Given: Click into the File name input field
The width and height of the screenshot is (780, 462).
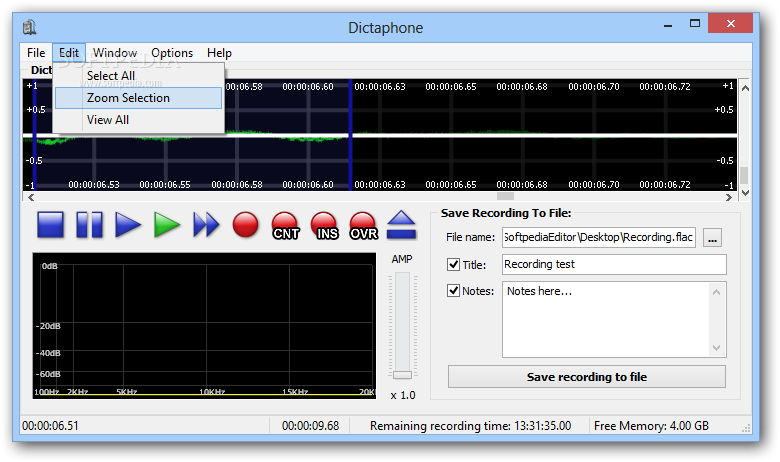Looking at the screenshot, I should pyautogui.click(x=598, y=237).
